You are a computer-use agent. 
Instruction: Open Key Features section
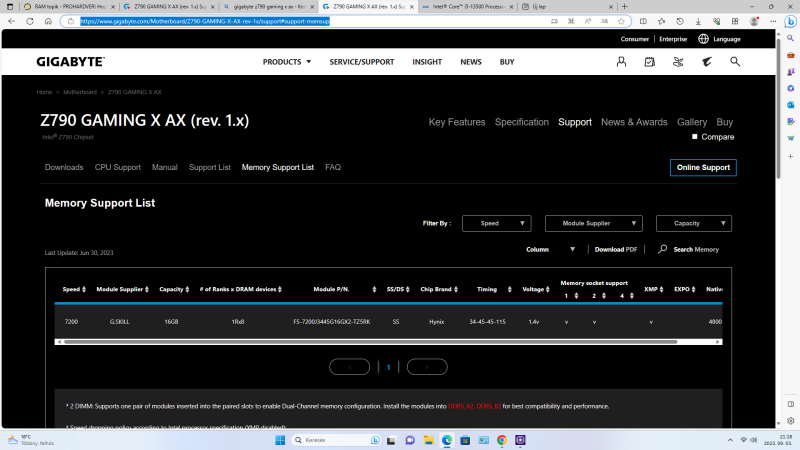pos(457,122)
